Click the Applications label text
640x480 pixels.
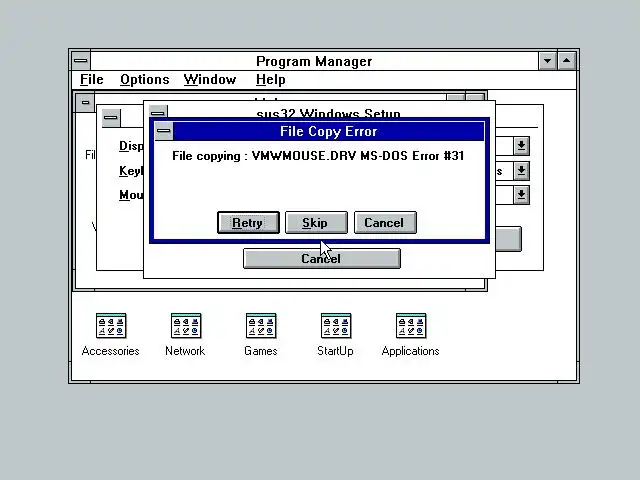[411, 351]
